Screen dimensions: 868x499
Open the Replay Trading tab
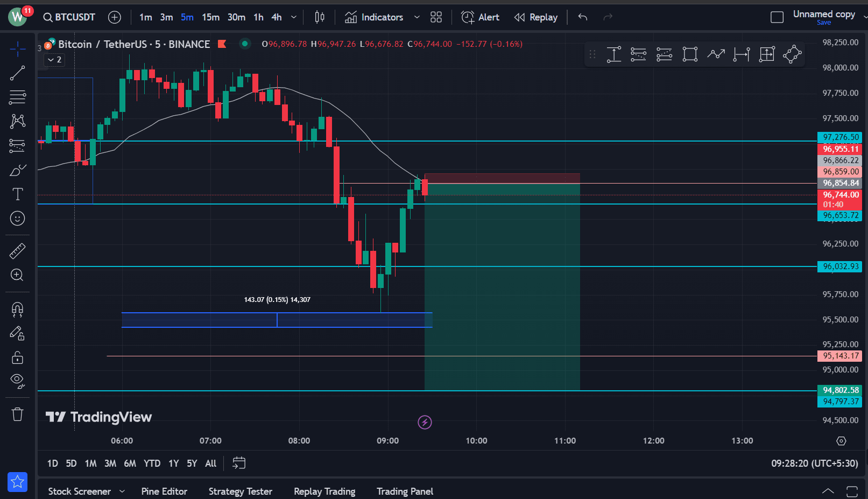(324, 491)
